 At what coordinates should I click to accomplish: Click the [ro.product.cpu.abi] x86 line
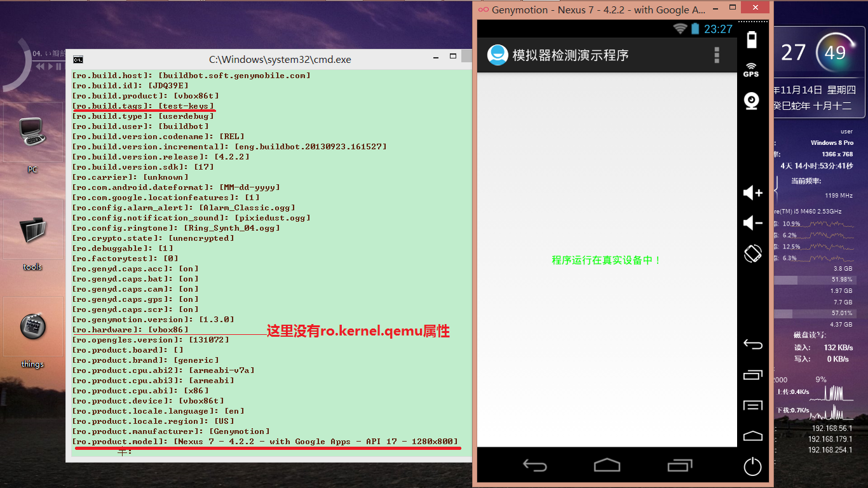point(140,391)
